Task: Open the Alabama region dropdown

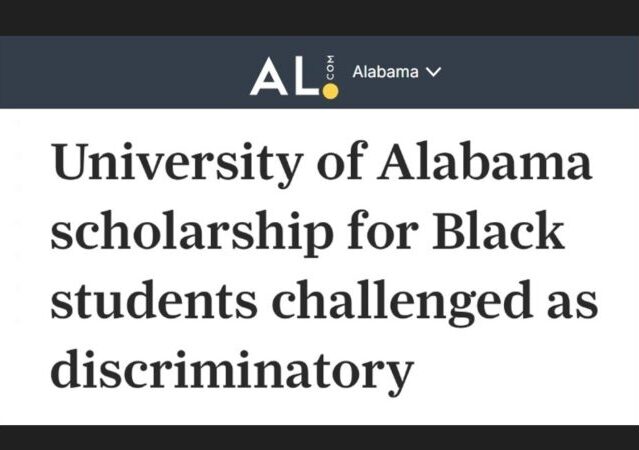Action: [396, 72]
